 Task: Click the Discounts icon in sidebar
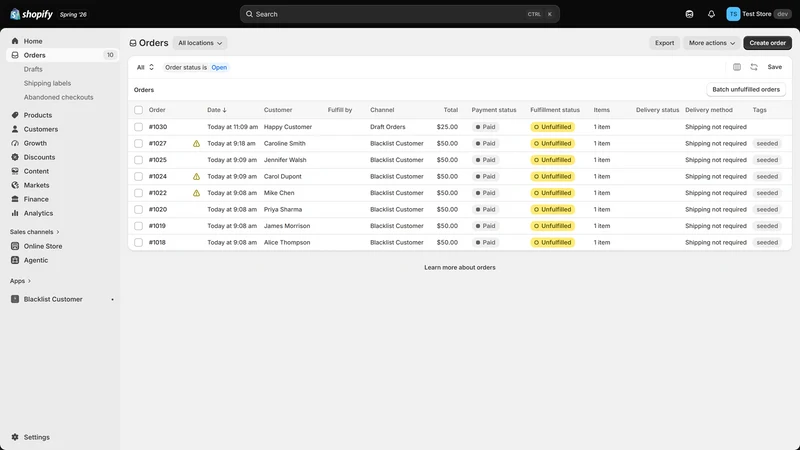pos(15,157)
